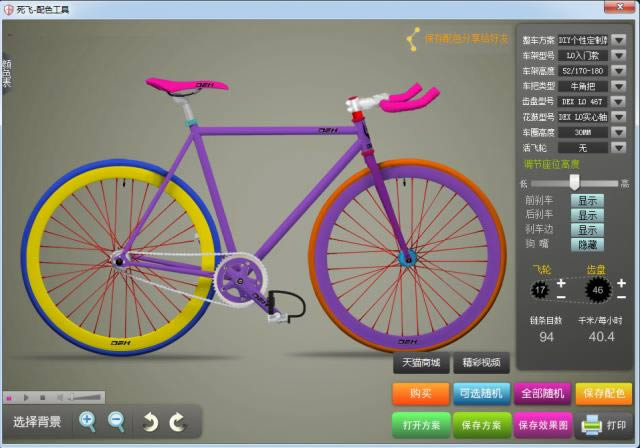Click the 选择背景 button

click(37, 422)
